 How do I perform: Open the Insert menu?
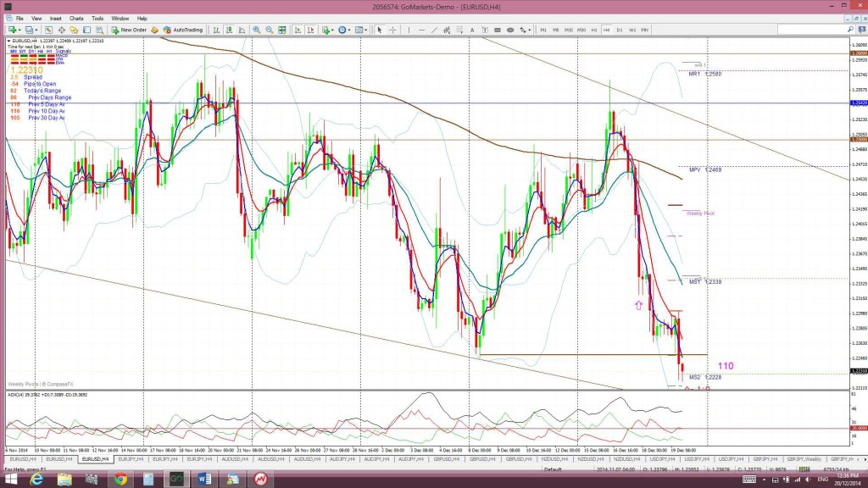[x=55, y=19]
